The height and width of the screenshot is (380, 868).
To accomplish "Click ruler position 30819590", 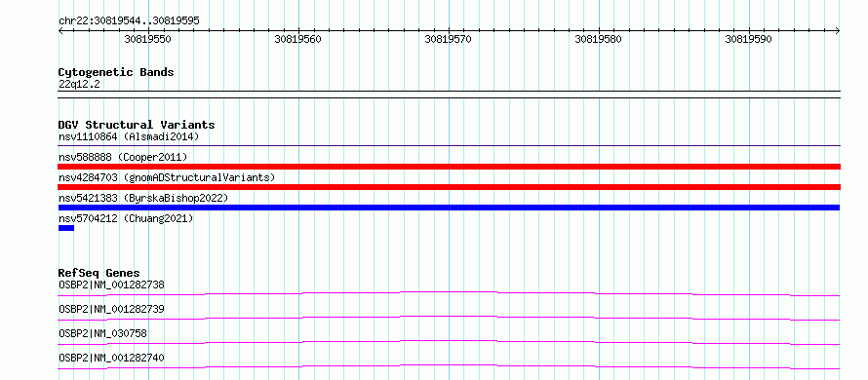I will 748,39.
